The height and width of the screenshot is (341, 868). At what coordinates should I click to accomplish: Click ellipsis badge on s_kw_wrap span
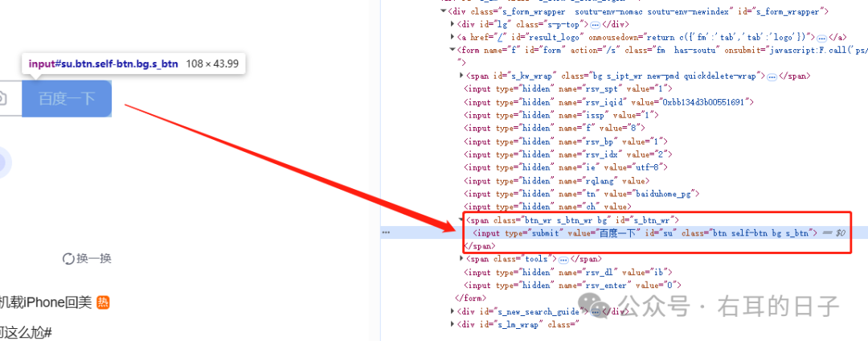(x=772, y=76)
